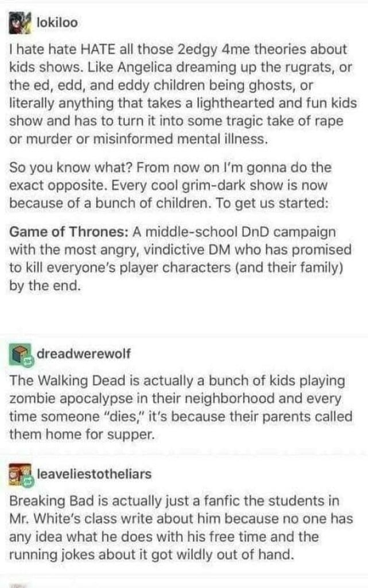368x588 pixels.
Task: Click 'The Walking Dead' in dreadwerewolf's reply
Action: (x=67, y=380)
